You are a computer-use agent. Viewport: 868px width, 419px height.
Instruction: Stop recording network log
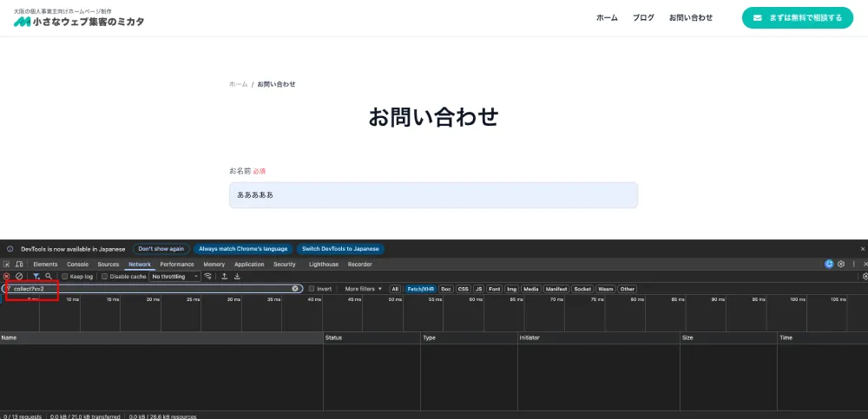click(x=7, y=276)
